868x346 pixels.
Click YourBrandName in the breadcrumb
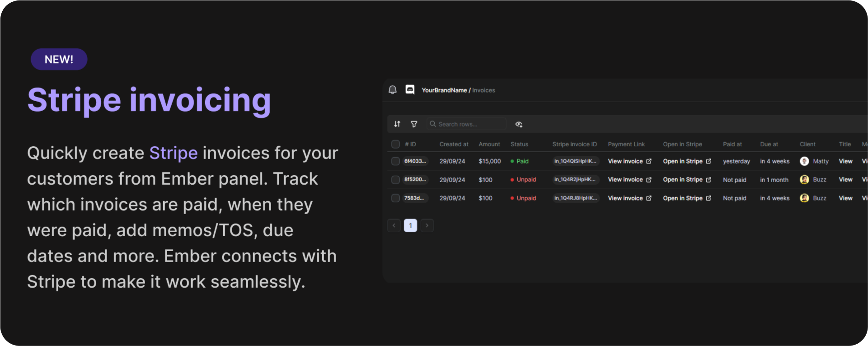pos(444,90)
